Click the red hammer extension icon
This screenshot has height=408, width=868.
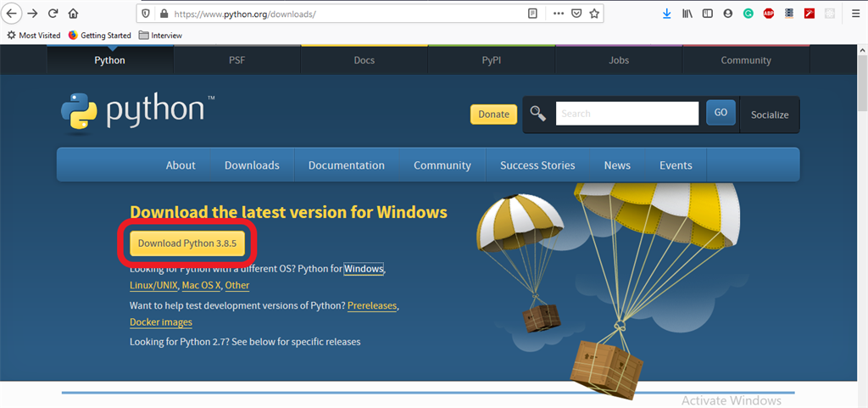coord(810,14)
